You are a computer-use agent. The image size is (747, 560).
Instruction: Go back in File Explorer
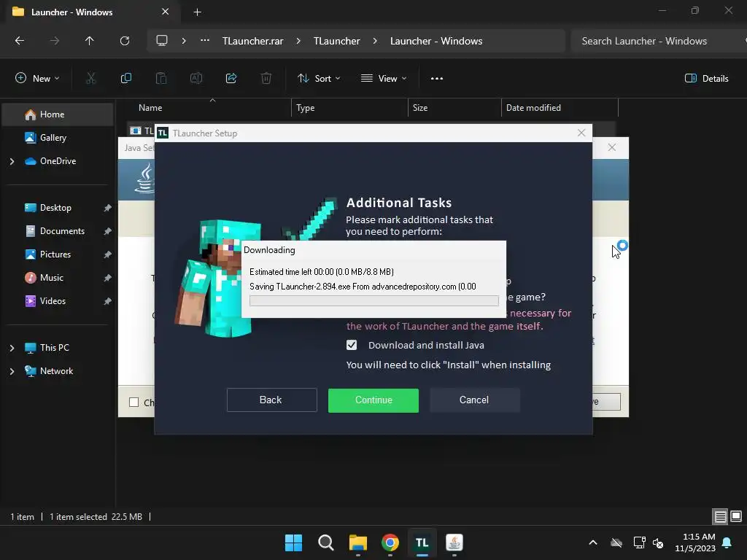point(20,41)
